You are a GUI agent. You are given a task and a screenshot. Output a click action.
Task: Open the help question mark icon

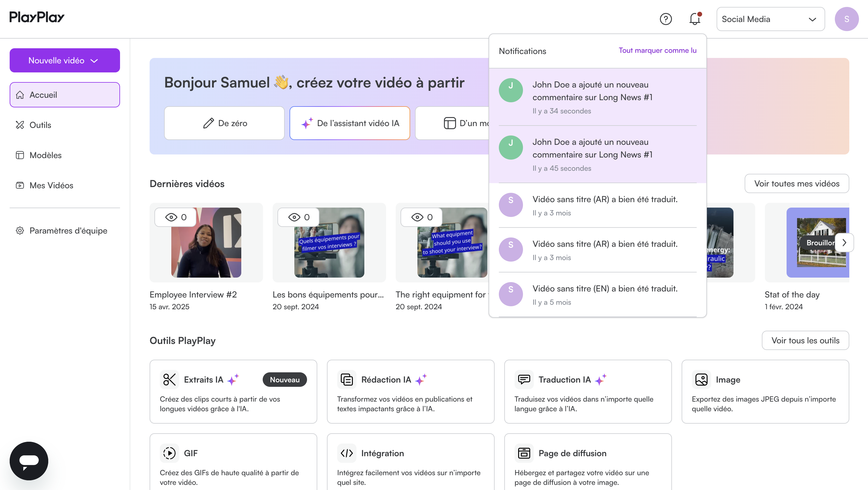pyautogui.click(x=666, y=19)
